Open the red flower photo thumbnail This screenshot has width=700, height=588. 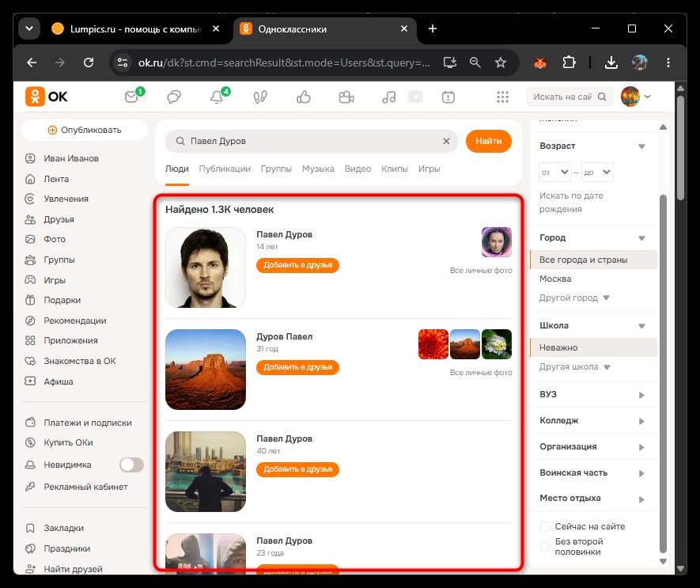tap(433, 344)
